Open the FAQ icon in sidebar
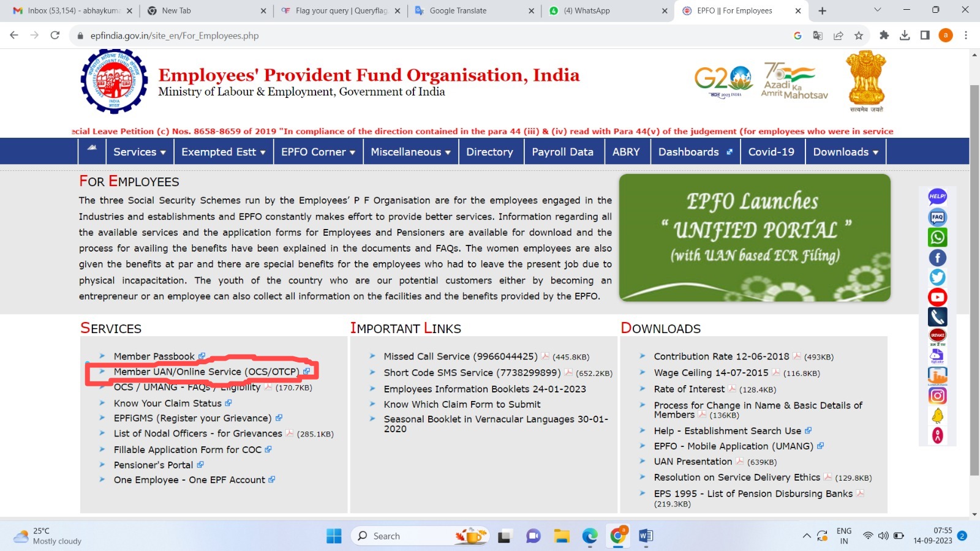 (937, 217)
